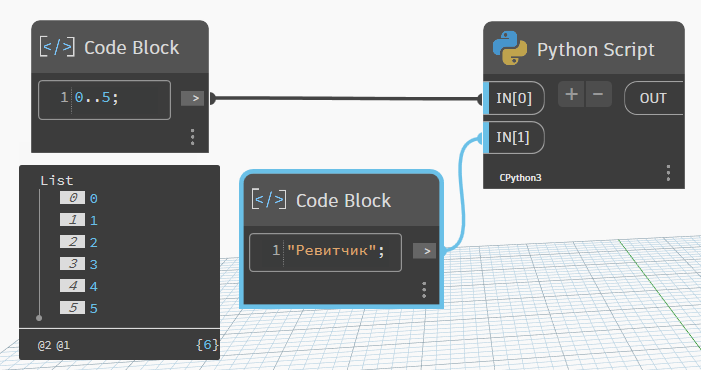
Task: Click the output port arrow of the 0..5 Code Block
Action: [192, 98]
